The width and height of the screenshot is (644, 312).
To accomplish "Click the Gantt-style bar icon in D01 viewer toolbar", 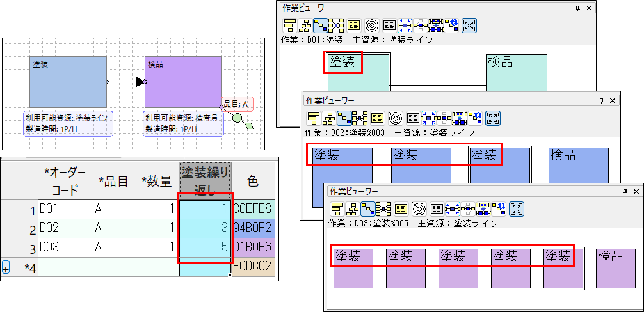I will click(x=289, y=26).
